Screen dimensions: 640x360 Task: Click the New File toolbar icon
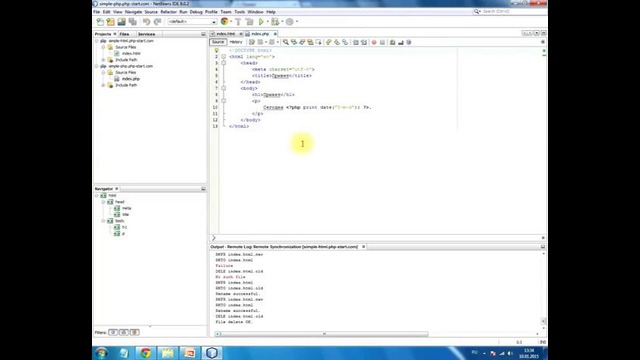coord(100,22)
